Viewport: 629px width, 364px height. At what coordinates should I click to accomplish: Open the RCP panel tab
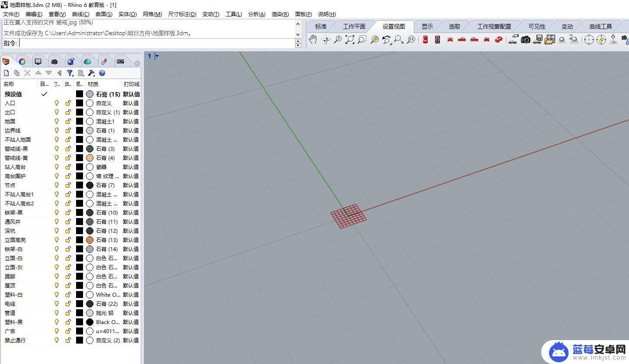[x=120, y=61]
